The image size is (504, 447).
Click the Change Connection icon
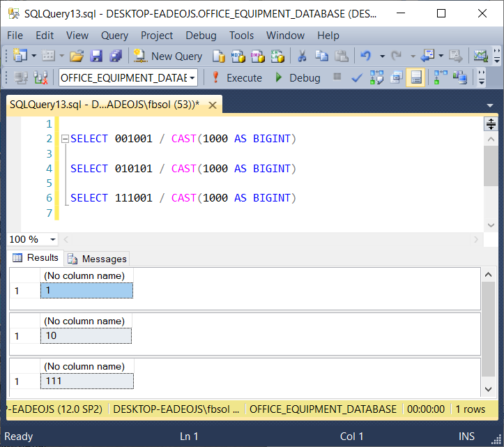pos(41,77)
